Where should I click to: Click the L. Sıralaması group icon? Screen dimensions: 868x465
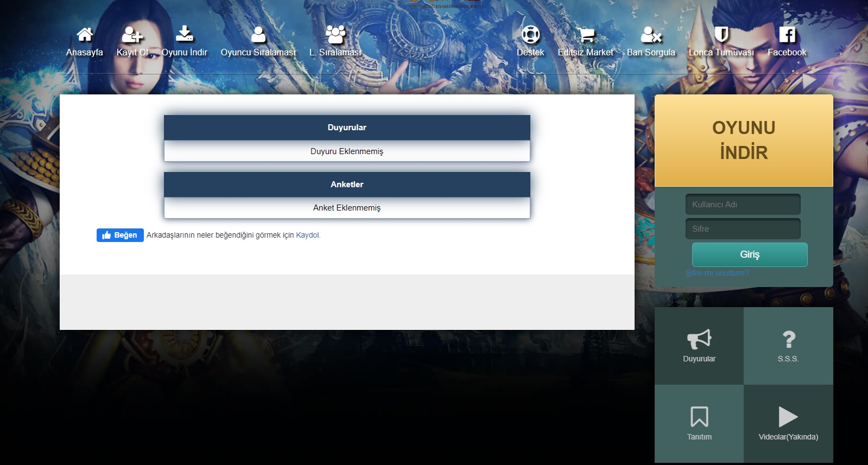[x=335, y=34]
